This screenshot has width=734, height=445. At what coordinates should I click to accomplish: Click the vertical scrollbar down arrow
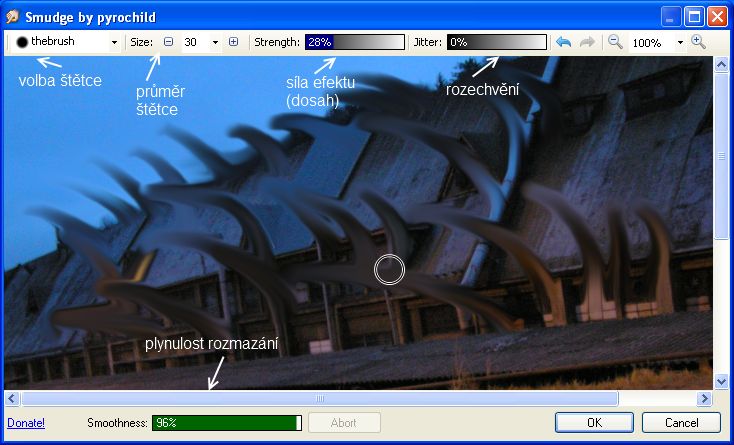tap(722, 381)
